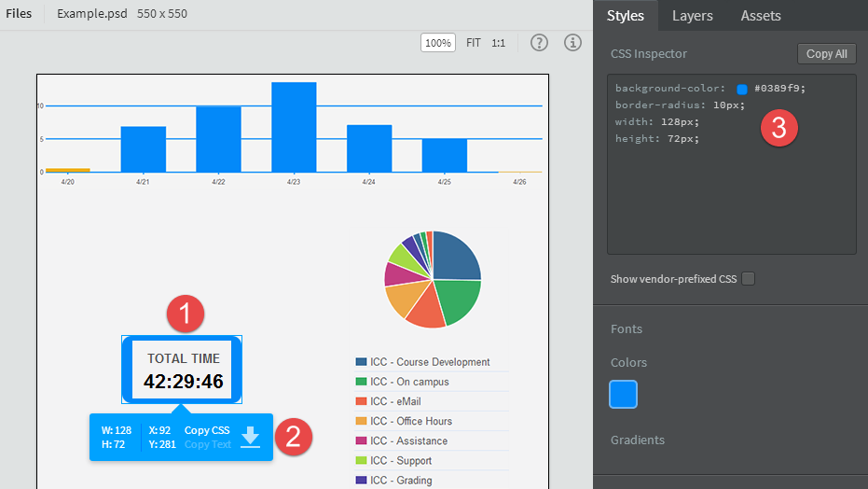This screenshot has height=489, width=868.
Task: Click the ICC - Office Hours legend entry
Action: coord(404,421)
